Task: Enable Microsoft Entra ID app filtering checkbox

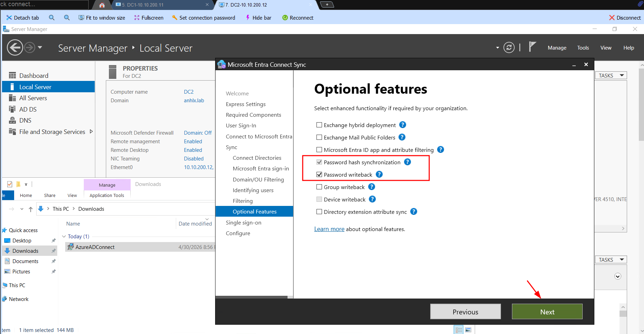Action: point(319,150)
